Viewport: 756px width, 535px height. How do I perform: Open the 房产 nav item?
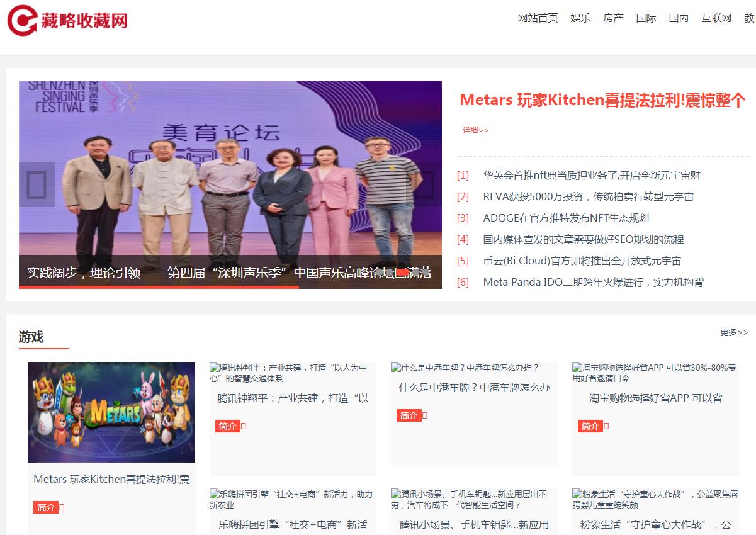tap(613, 18)
